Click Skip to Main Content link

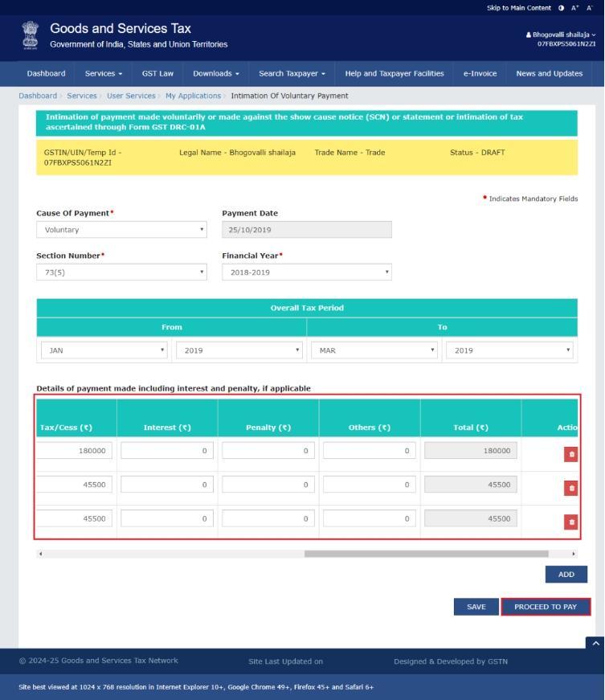pyautogui.click(x=518, y=8)
